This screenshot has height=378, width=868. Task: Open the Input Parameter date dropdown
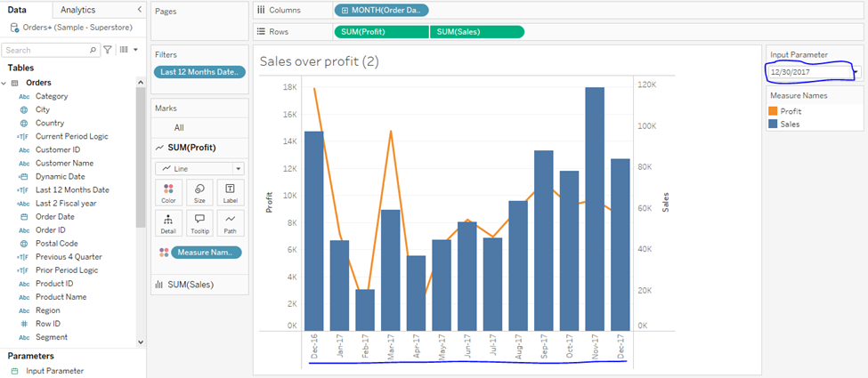[855, 72]
